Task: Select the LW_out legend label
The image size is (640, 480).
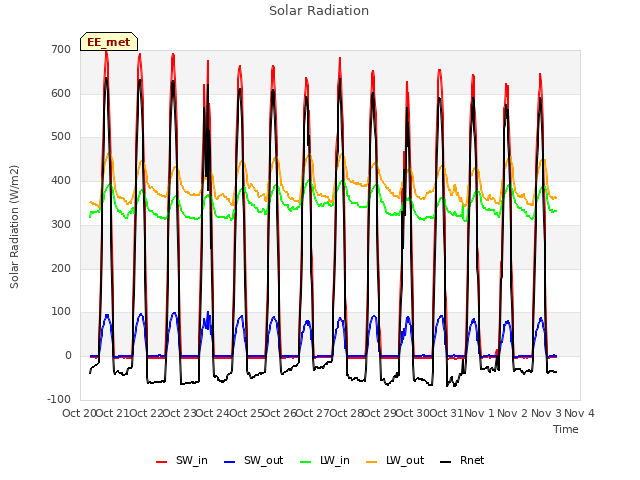Action: coord(405,460)
